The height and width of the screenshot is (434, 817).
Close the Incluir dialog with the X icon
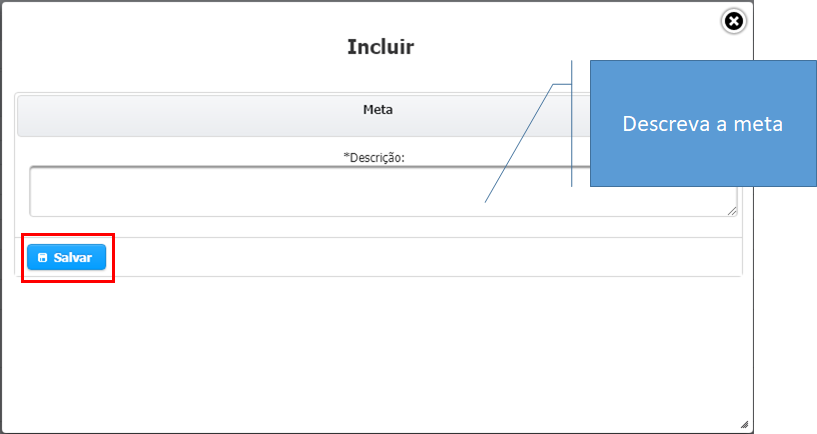click(x=733, y=21)
